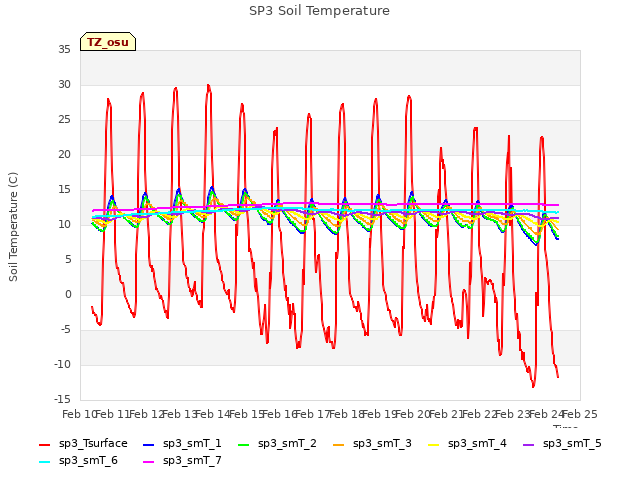Click the magenta sp3_smT_7 legend marker
The image size is (640, 480).
click(x=149, y=462)
